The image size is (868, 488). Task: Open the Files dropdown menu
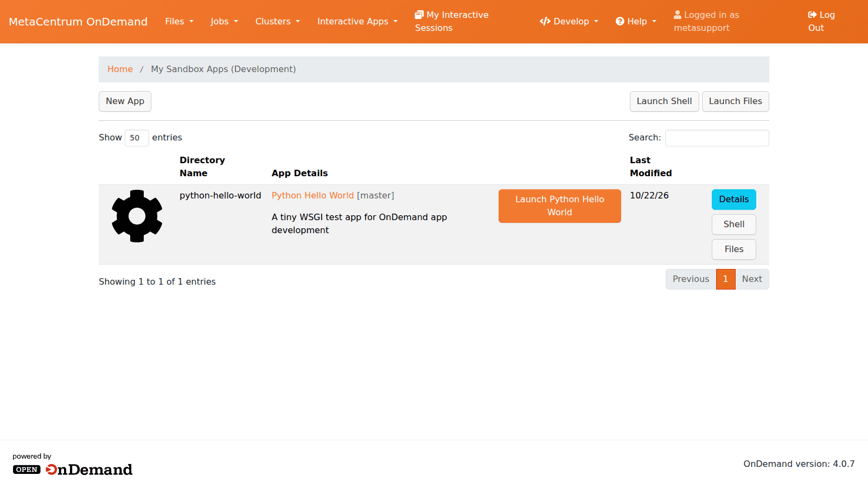click(x=179, y=22)
